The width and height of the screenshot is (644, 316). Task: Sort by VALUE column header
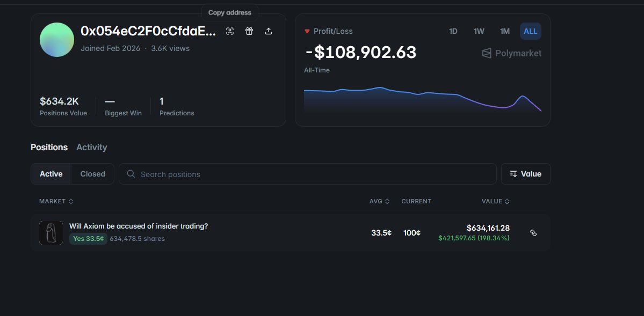[x=496, y=202]
